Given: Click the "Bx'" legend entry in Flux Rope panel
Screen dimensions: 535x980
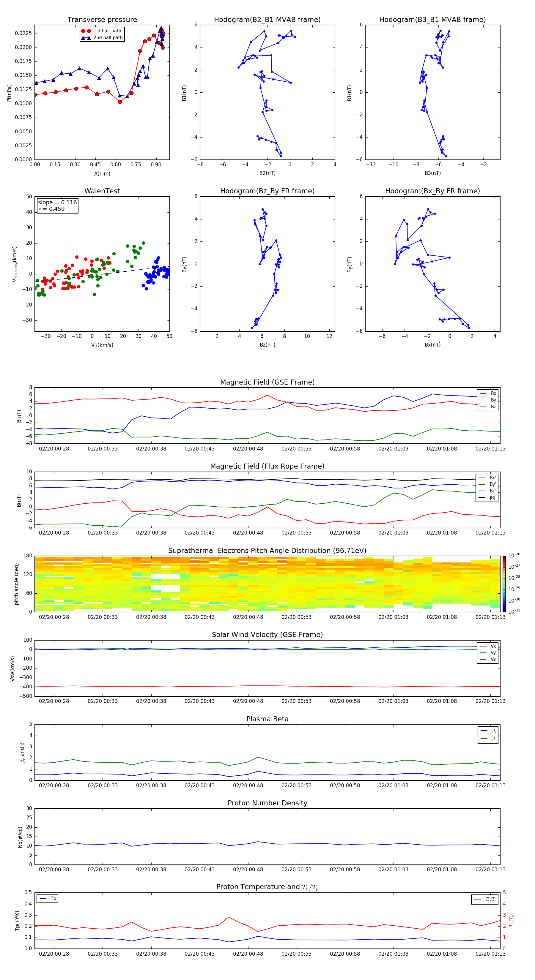Looking at the screenshot, I should [x=487, y=478].
